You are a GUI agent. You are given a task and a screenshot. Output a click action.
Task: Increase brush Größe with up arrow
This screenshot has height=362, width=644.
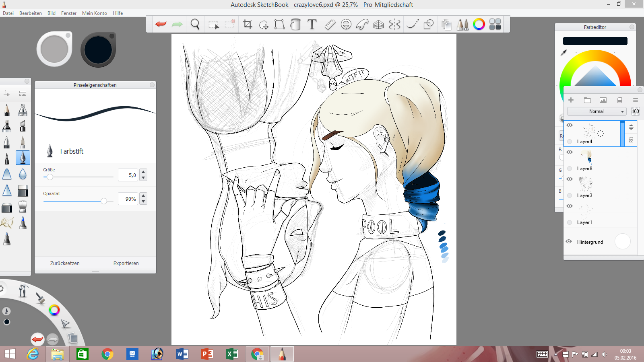pyautogui.click(x=143, y=172)
